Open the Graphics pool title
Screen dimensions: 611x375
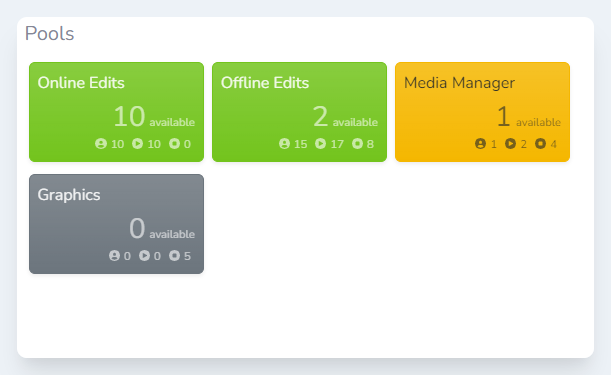coord(69,195)
